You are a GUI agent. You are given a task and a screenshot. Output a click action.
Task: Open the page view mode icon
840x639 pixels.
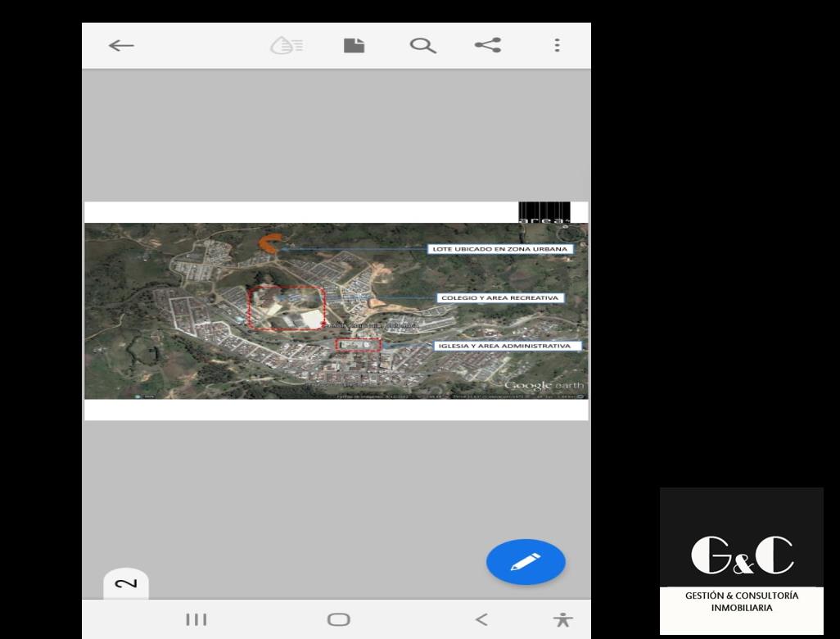pos(354,46)
